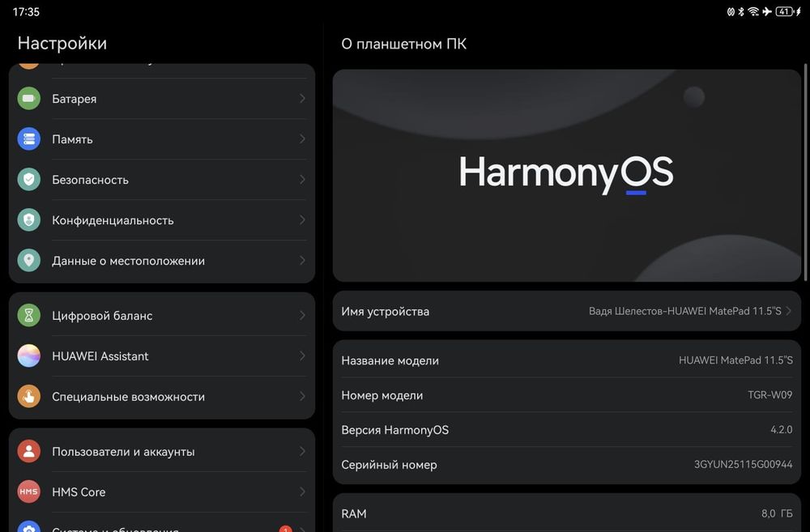Open Батарея chevron arrow
Viewport: 810px width, 532px height.
302,98
